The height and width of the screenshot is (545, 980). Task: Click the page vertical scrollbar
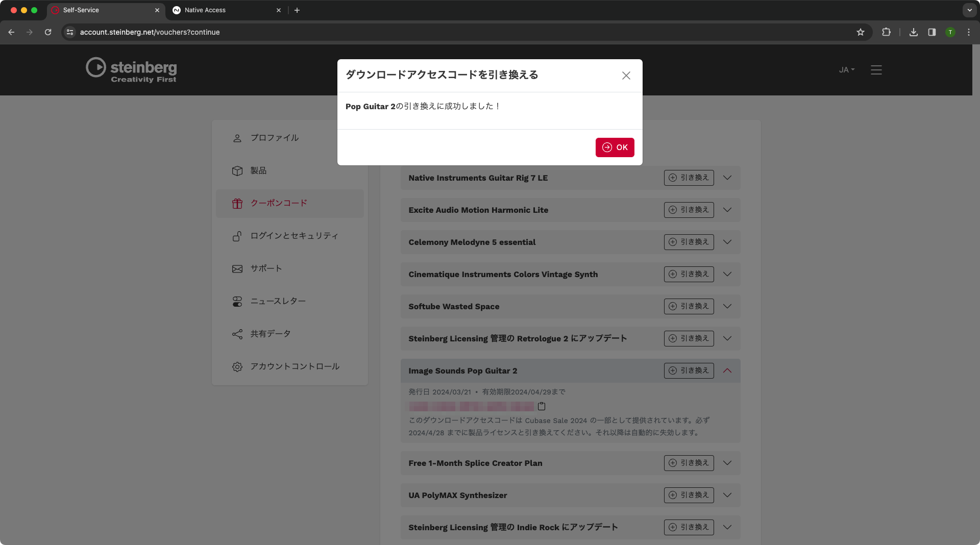click(976, 294)
